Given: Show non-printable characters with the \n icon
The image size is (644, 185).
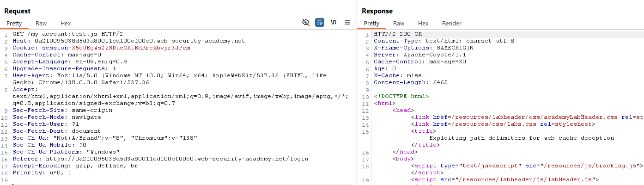Looking at the screenshot, I should pos(334,22).
